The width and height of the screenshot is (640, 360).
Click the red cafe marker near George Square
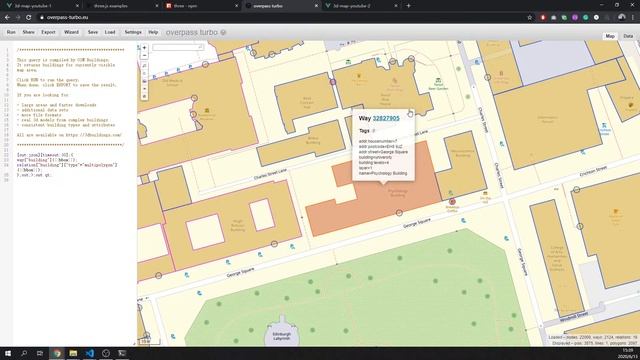pos(452,202)
